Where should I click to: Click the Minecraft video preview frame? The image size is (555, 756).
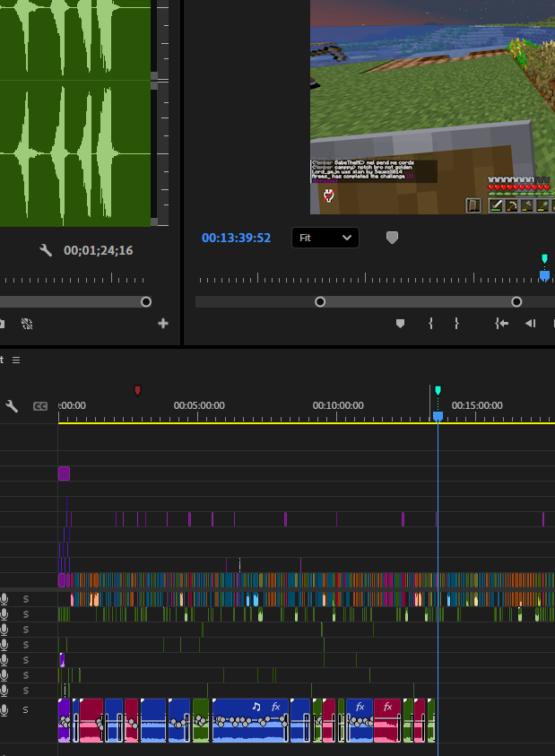[432, 107]
